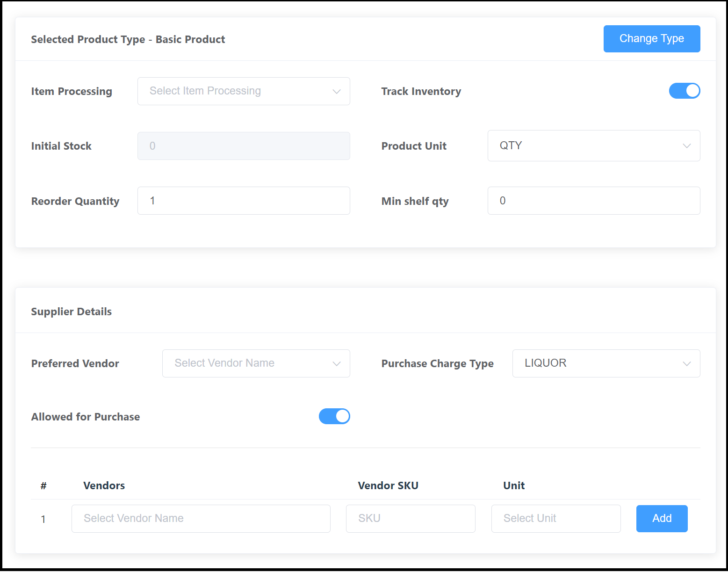The height and width of the screenshot is (572, 728).
Task: Open the Purchase Charge Type LIQUOR dropdown
Action: pos(606,363)
